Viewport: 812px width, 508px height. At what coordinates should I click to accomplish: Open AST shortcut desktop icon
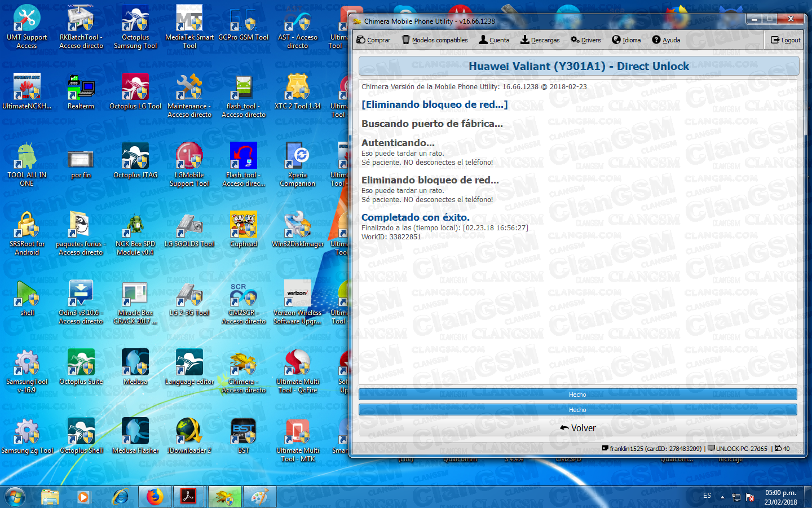pyautogui.click(x=297, y=27)
